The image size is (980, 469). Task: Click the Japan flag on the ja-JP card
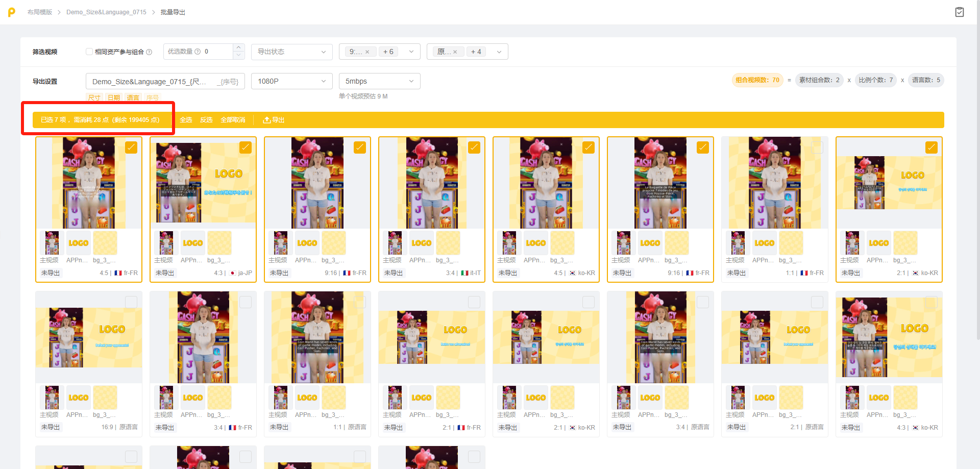click(x=233, y=273)
